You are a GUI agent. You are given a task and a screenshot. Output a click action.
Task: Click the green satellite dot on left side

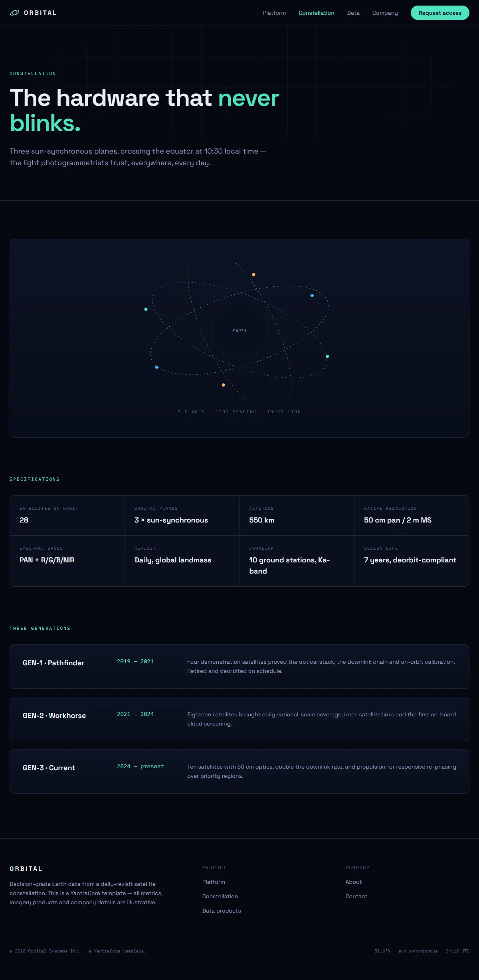pos(146,309)
